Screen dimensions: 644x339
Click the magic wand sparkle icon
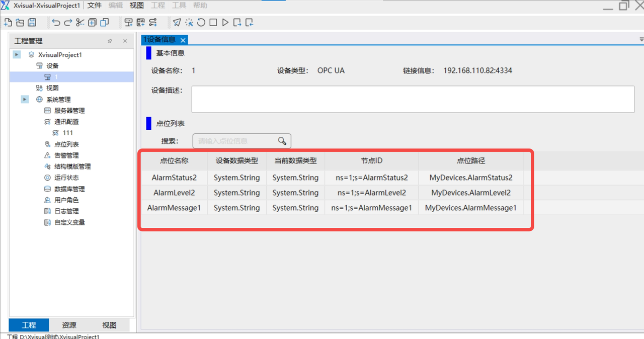[189, 22]
